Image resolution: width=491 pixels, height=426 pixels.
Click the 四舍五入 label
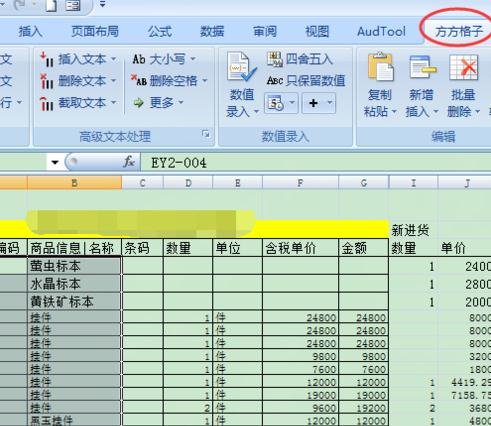309,59
